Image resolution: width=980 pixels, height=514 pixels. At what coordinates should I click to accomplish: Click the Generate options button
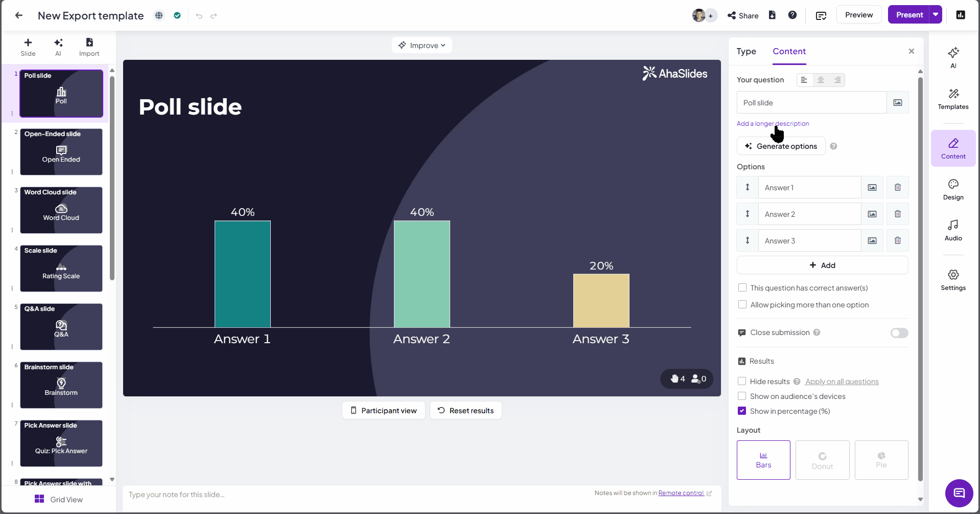click(x=781, y=146)
